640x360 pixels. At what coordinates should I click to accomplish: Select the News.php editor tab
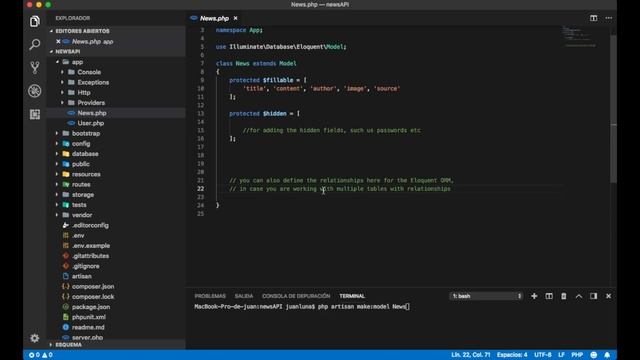tap(214, 18)
